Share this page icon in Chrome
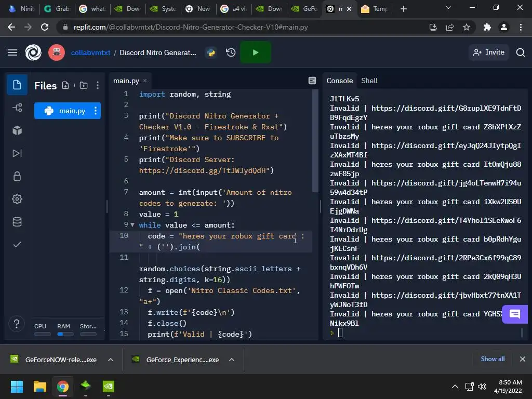This screenshot has height=399, width=532. point(450,27)
